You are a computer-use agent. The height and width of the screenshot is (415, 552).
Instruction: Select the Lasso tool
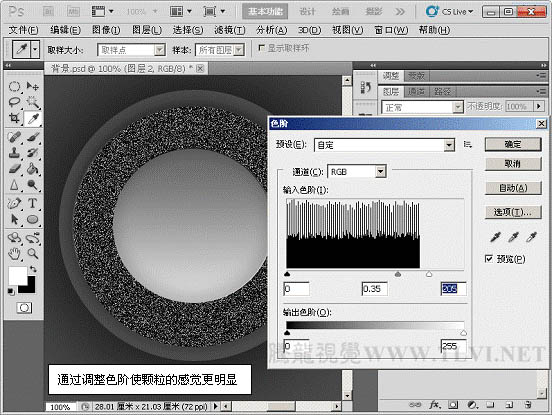[14, 102]
